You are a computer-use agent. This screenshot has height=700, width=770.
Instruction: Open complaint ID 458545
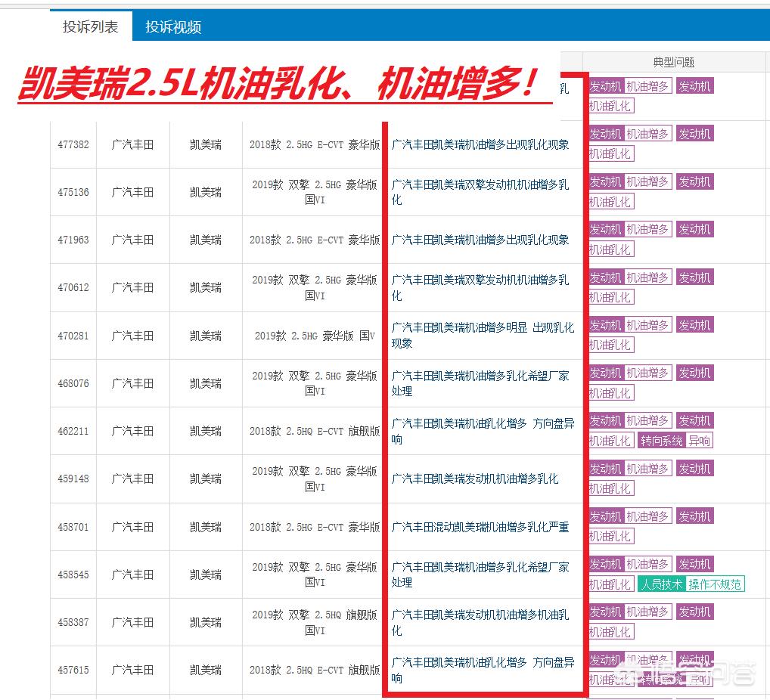[x=73, y=575]
